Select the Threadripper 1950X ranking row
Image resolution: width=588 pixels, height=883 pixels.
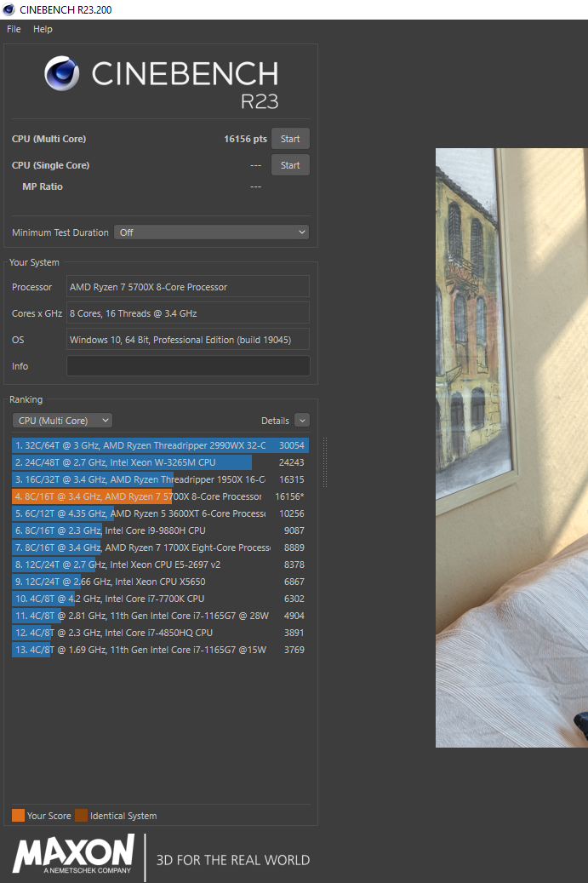click(160, 479)
